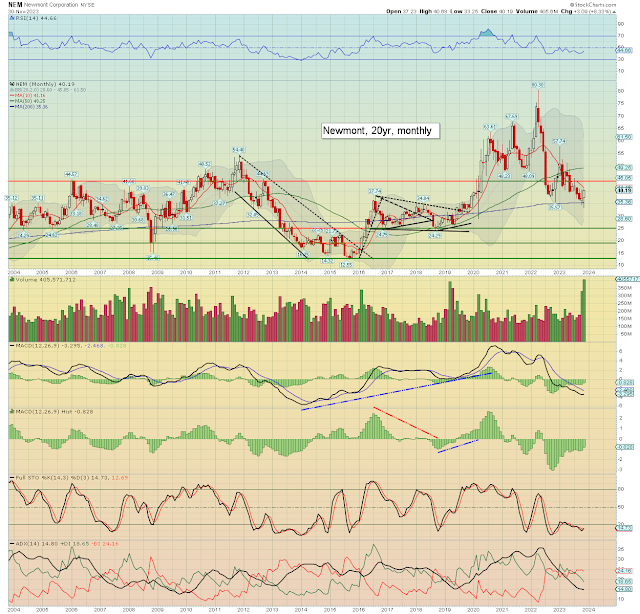Click the tallest volume bar, latest month

[x=584, y=310]
